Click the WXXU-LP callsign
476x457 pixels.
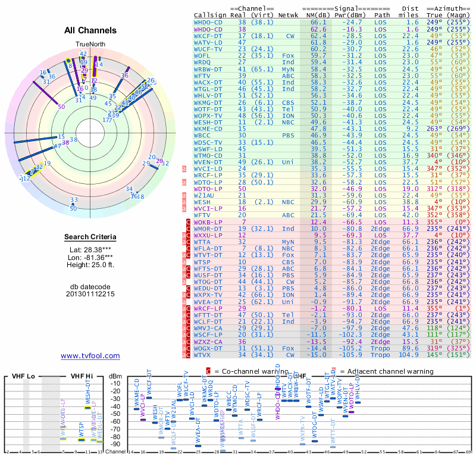click(208, 235)
